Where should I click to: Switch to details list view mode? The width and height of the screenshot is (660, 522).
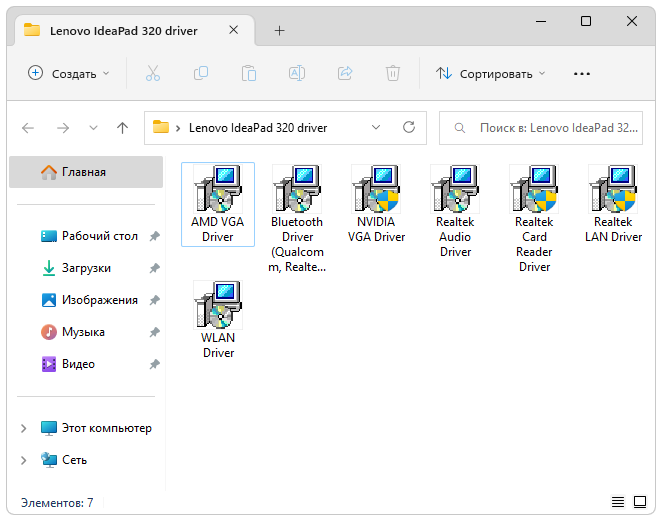tap(618, 502)
